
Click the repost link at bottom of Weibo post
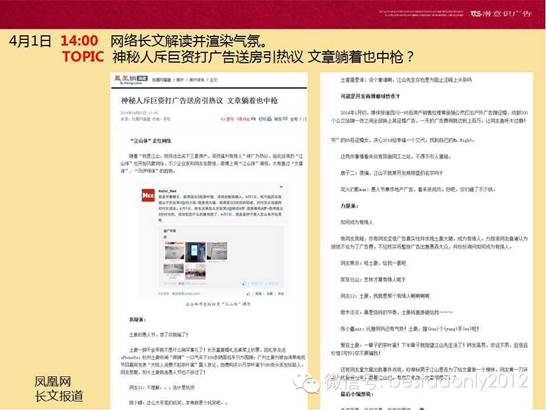click(x=258, y=294)
